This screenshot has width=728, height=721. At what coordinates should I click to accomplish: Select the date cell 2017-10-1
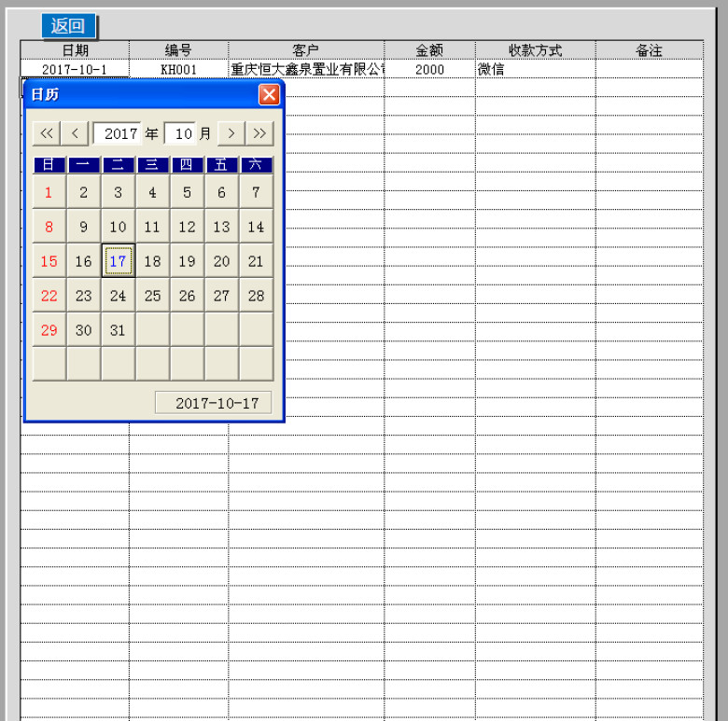(x=75, y=69)
